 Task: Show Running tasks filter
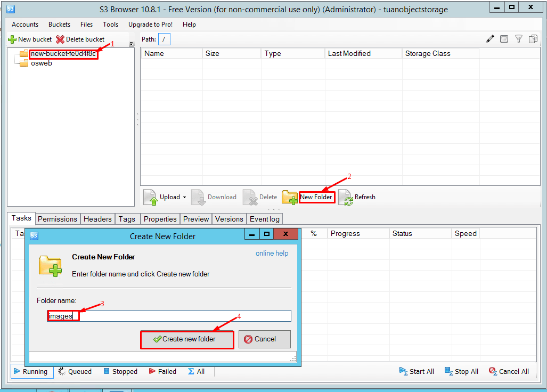(32, 372)
